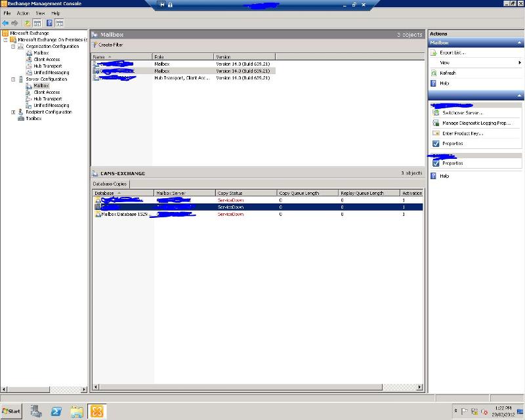Open the Action menu
The height and width of the screenshot is (420, 525).
click(23, 13)
